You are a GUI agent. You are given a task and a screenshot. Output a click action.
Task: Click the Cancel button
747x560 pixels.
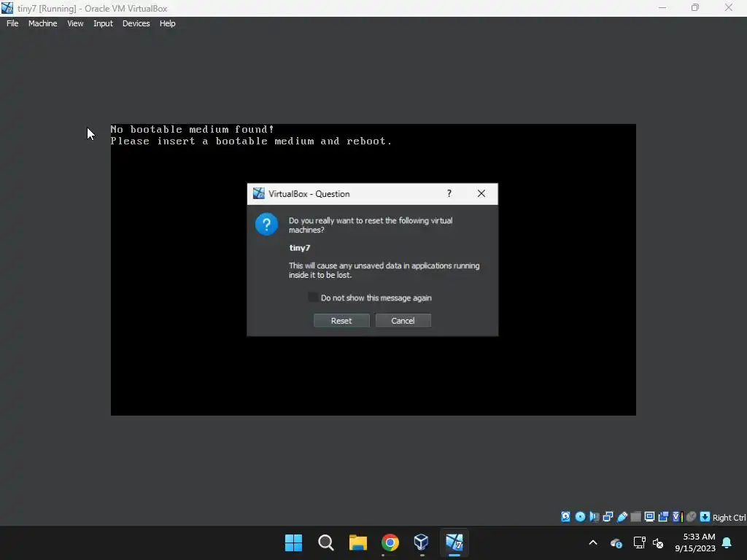point(403,321)
